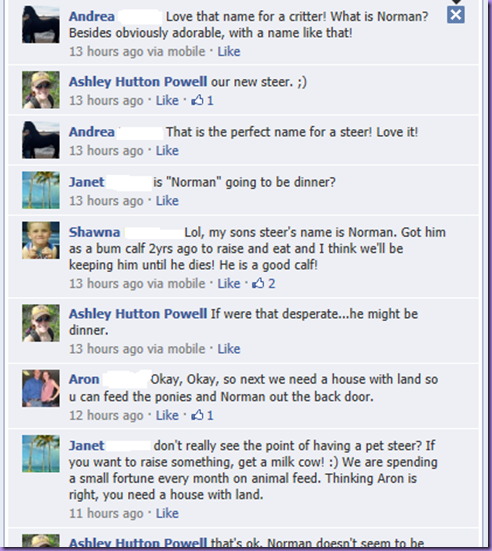Open Shawna's profile name link

point(95,232)
